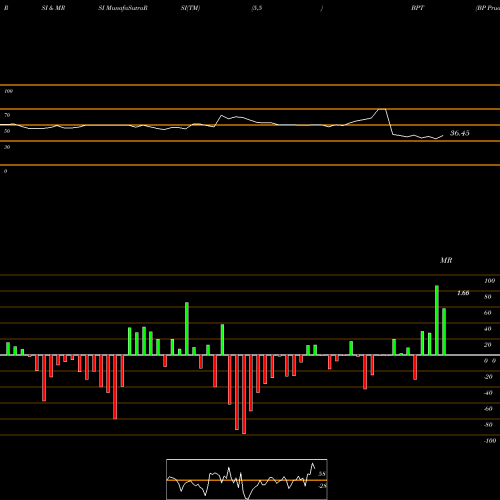Click the '50' level on RSI axis
The width and height of the screenshot is (500, 500).
coord(7,131)
